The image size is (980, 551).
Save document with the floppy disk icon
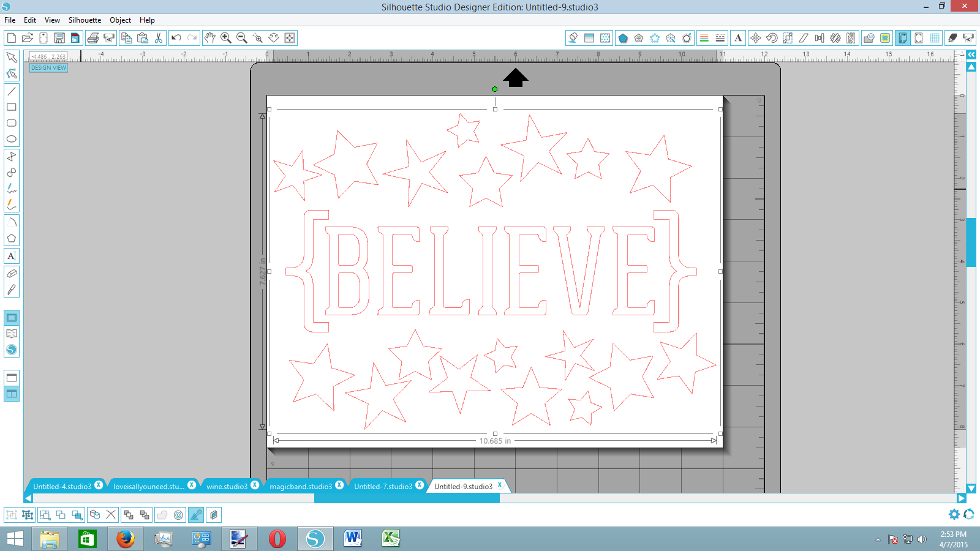pos(59,38)
